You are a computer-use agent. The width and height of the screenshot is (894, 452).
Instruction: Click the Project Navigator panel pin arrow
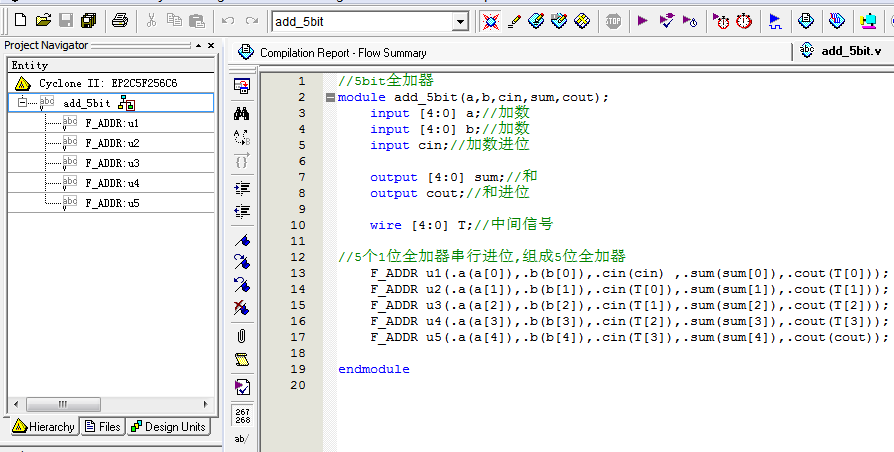(x=198, y=45)
